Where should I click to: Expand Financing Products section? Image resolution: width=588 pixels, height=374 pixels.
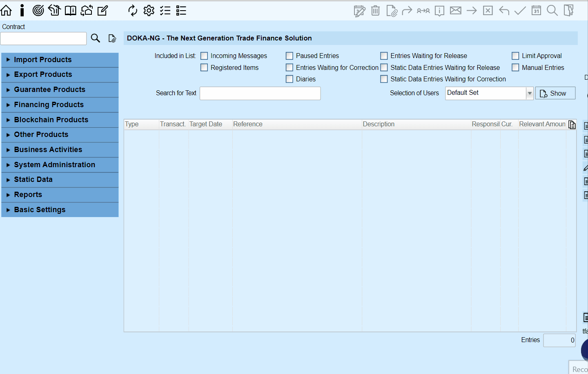click(x=60, y=105)
